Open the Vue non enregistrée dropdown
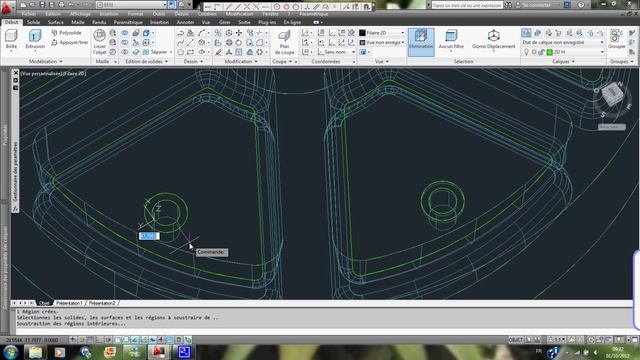 pyautogui.click(x=382, y=42)
